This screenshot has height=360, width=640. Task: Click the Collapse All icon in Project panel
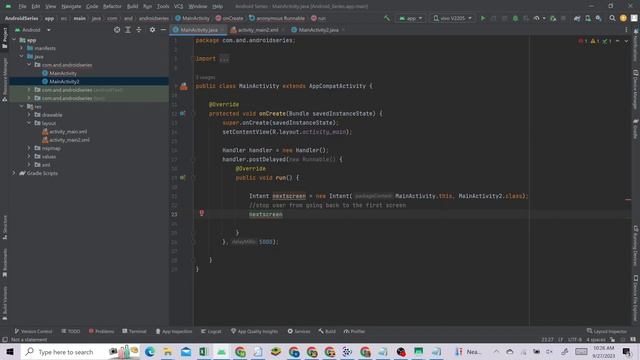pyautogui.click(x=139, y=30)
